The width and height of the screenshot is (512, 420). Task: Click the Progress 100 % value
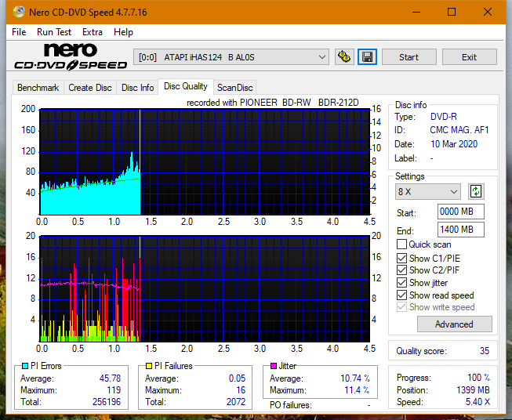click(479, 378)
